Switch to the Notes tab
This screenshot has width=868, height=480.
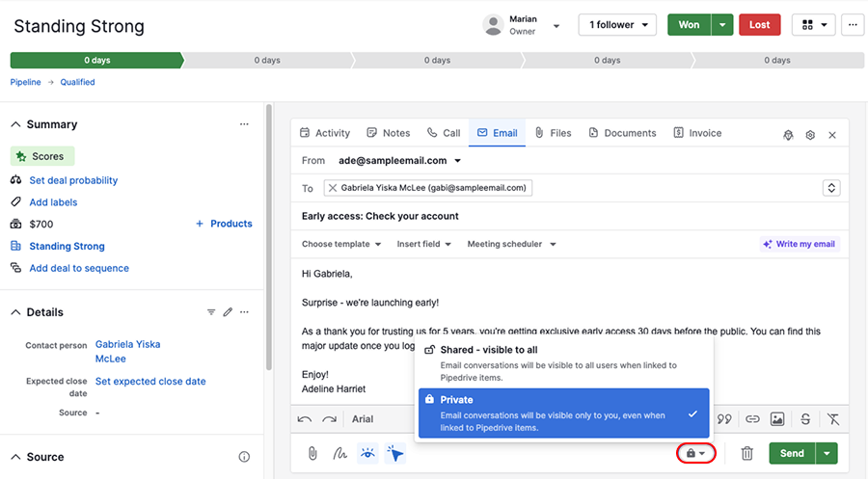tap(388, 133)
